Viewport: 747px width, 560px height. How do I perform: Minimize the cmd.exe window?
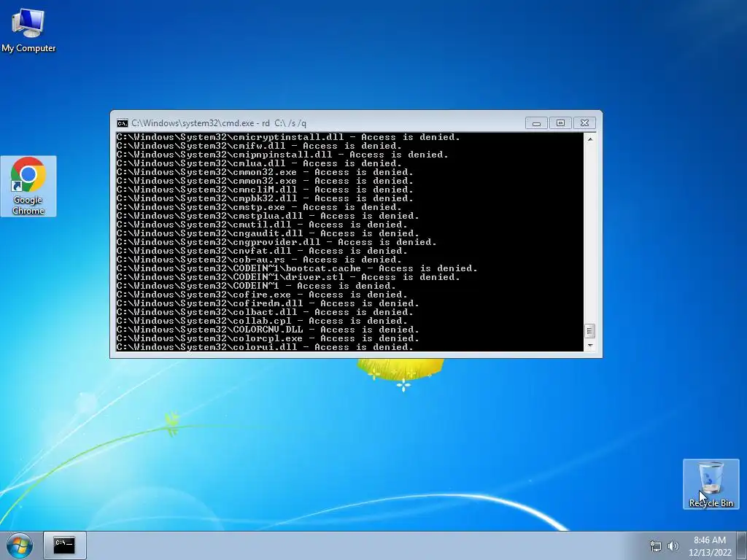coord(536,123)
